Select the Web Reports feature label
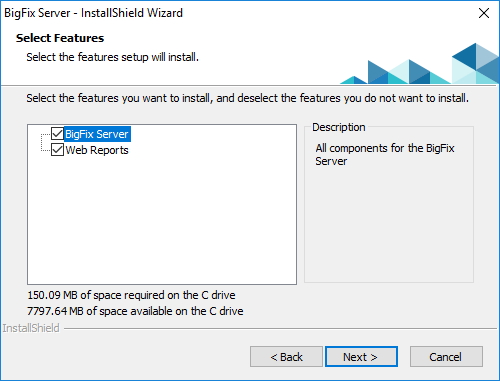Viewport: 500px width, 381px height. pos(97,150)
